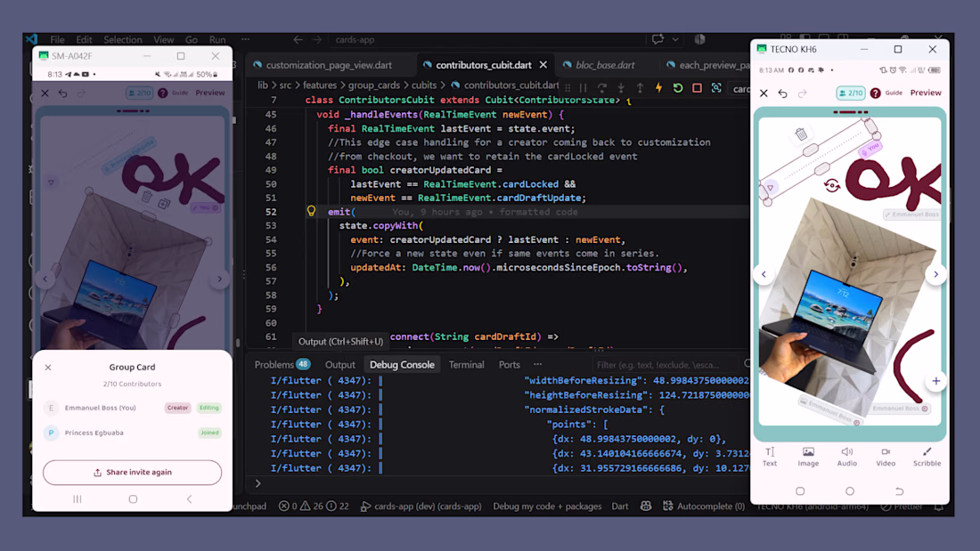980x551 pixels.
Task: Go to next card page in TECNO
Action: click(935, 274)
